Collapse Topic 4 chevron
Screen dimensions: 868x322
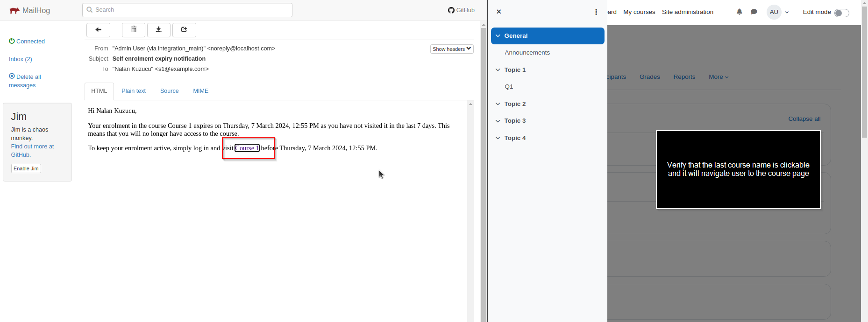point(498,138)
